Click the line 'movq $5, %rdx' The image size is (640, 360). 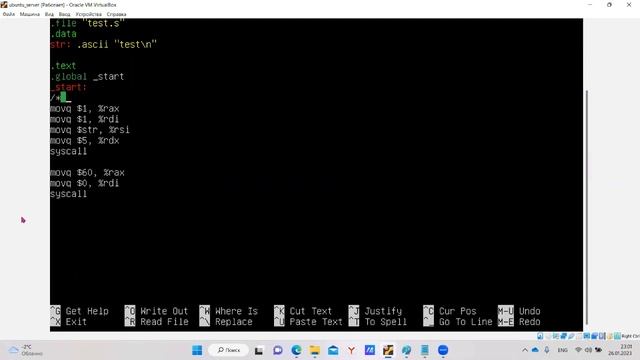pyautogui.click(x=84, y=140)
